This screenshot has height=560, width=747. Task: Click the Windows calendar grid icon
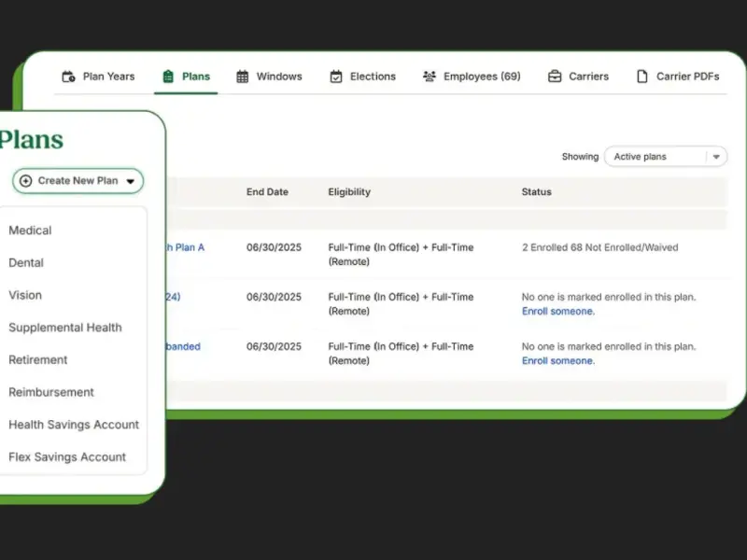[243, 77]
